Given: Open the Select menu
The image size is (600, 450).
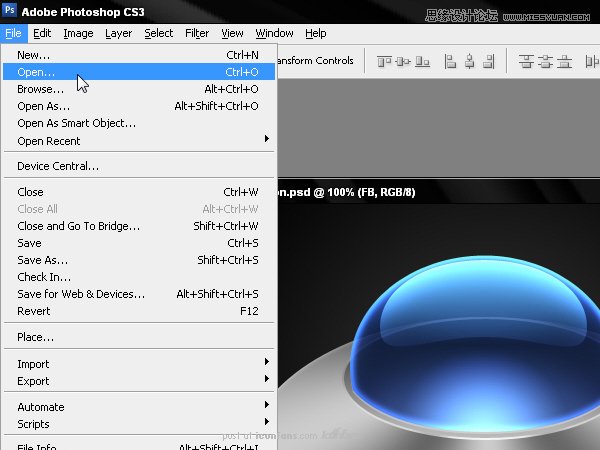Looking at the screenshot, I should point(158,33).
